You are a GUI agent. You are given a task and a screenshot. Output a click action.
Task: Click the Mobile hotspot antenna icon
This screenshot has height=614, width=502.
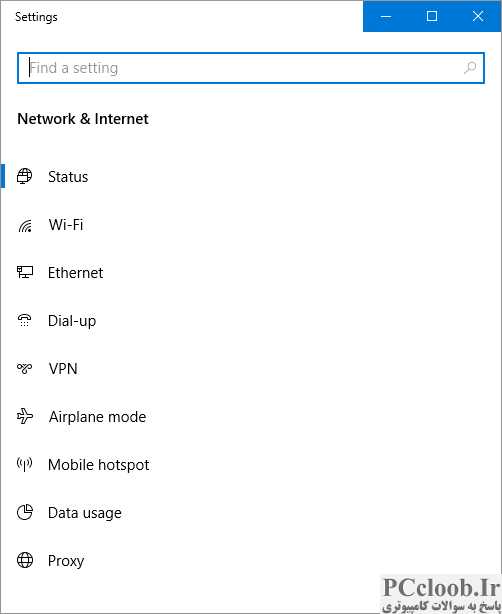click(24, 464)
